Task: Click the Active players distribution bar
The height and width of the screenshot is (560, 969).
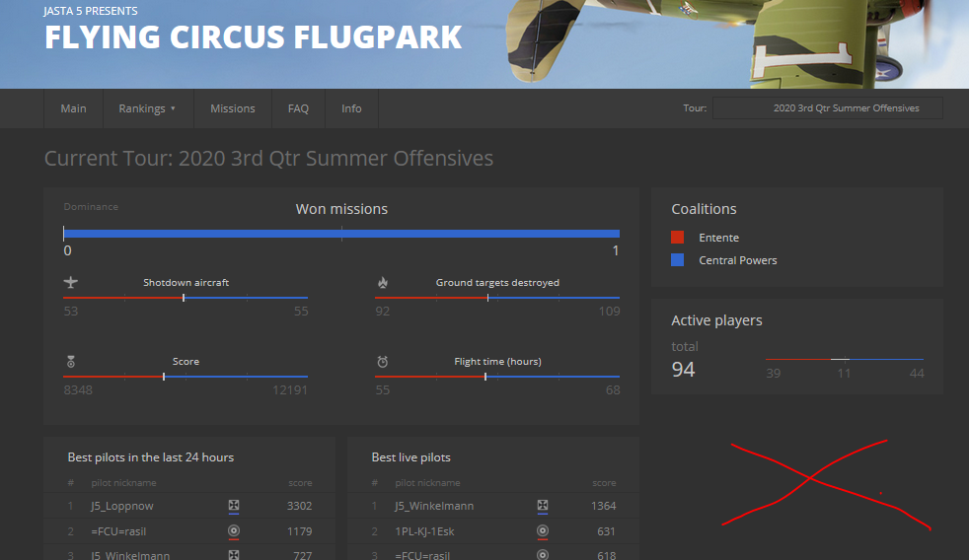Action: pyautogui.click(x=844, y=359)
